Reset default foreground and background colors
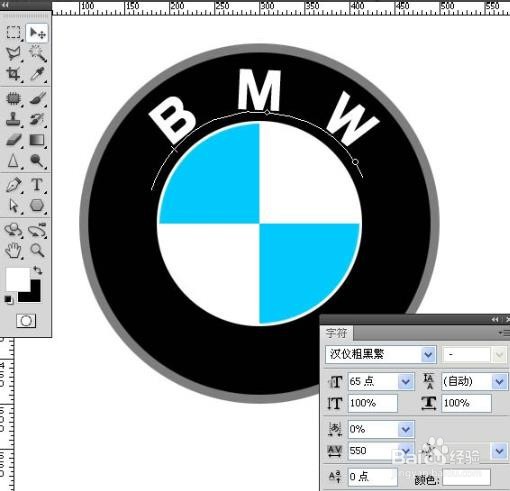This screenshot has height=491, width=510. point(9,300)
